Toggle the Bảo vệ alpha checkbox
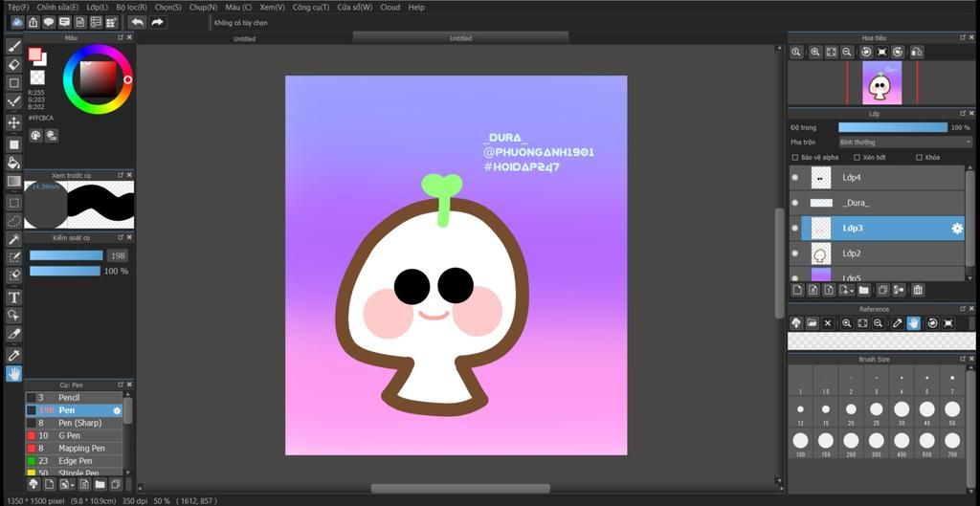Screen dimensions: 980x506 click(x=795, y=158)
